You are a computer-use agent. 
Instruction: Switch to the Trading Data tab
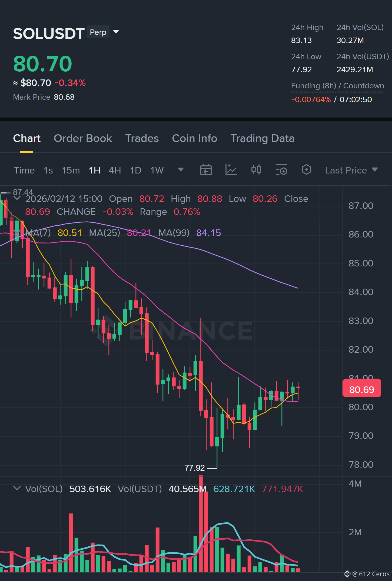(x=262, y=138)
